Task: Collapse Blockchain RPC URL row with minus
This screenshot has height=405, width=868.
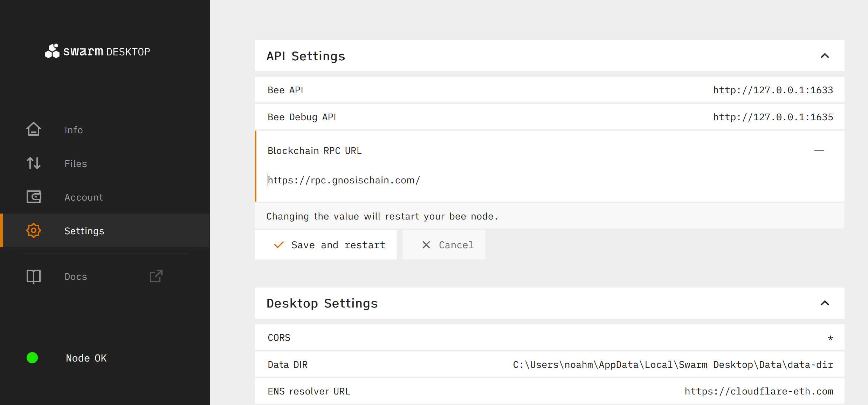Action: click(819, 150)
